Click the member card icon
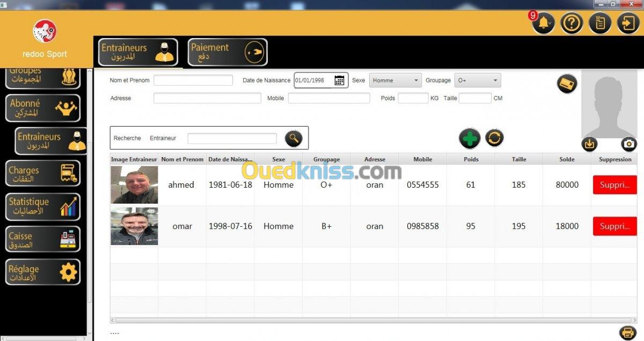 point(567,84)
